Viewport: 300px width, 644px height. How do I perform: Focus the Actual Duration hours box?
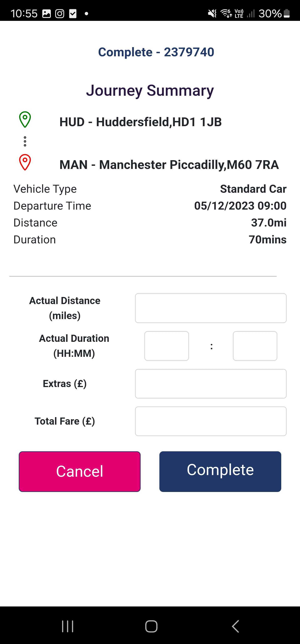(x=166, y=346)
